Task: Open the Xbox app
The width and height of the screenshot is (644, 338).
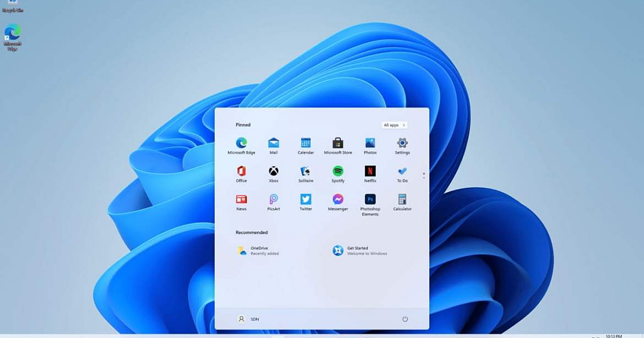Action: click(x=274, y=174)
